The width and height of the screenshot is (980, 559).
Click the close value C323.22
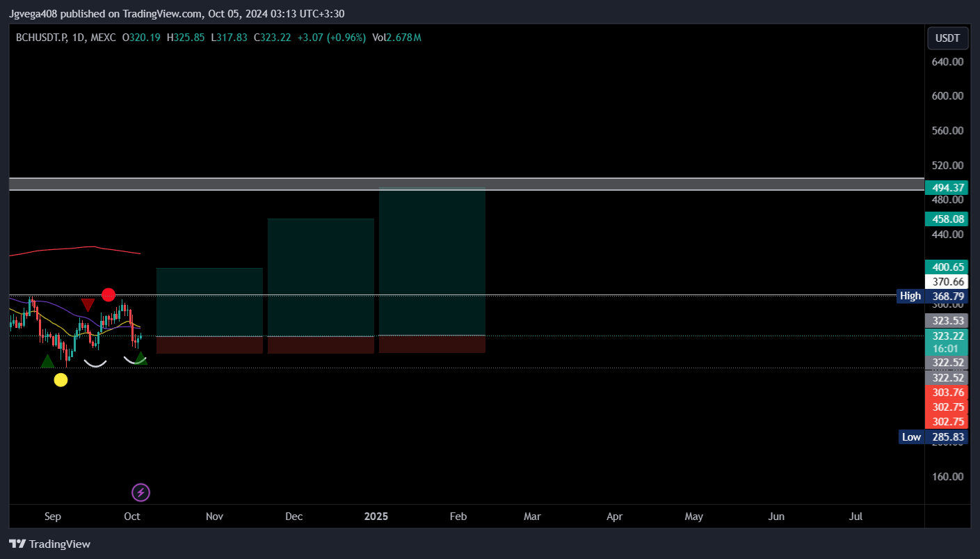273,38
